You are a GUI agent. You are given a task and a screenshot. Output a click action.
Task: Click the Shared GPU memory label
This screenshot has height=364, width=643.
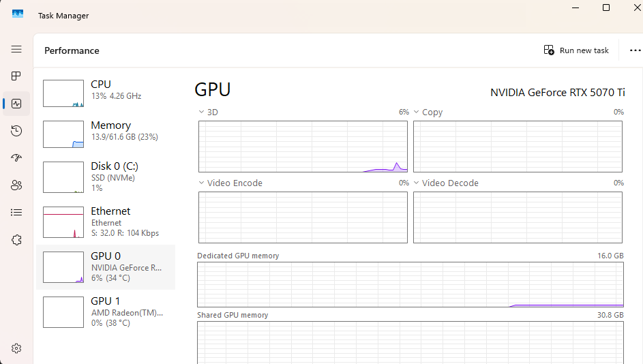[x=233, y=315]
